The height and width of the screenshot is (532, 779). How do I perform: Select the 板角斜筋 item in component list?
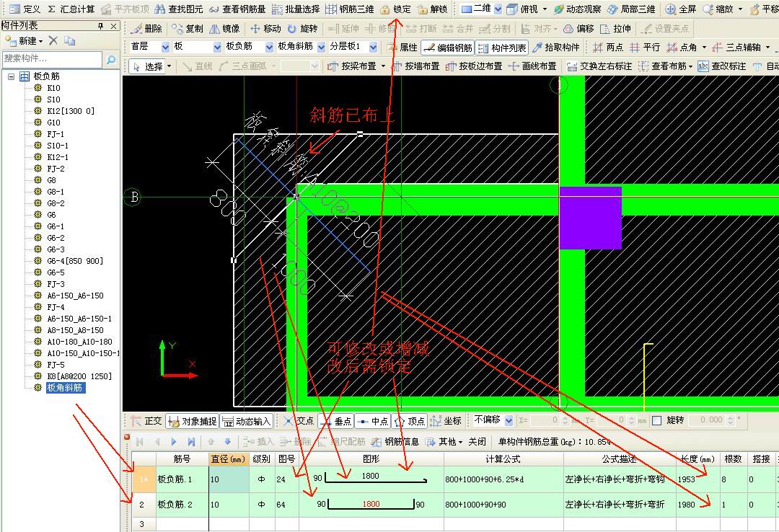coord(65,388)
